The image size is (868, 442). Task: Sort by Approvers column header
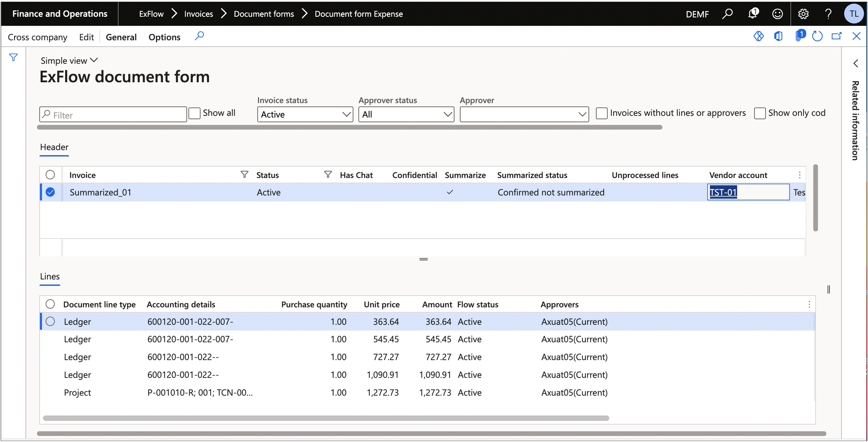tap(560, 305)
